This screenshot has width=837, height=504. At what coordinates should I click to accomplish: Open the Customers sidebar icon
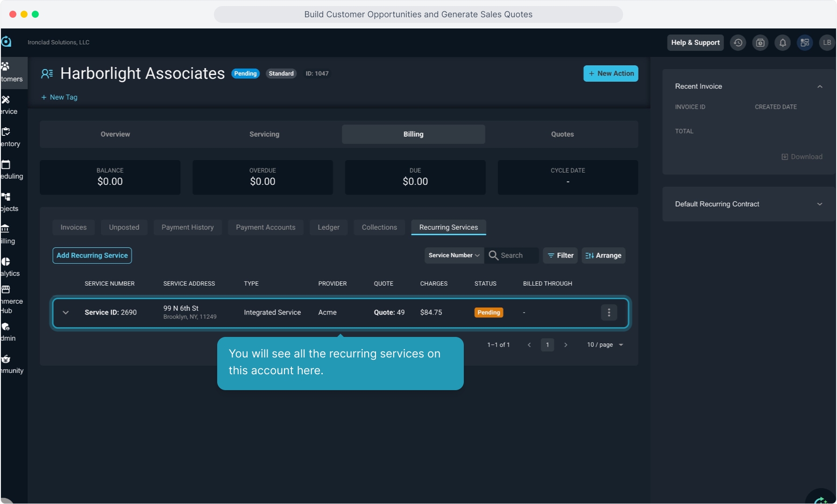[7, 67]
